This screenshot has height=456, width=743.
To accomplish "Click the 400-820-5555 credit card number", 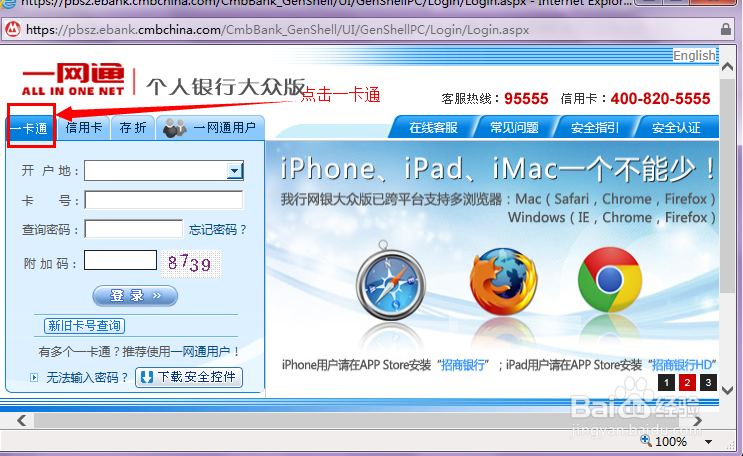I will 660,99.
